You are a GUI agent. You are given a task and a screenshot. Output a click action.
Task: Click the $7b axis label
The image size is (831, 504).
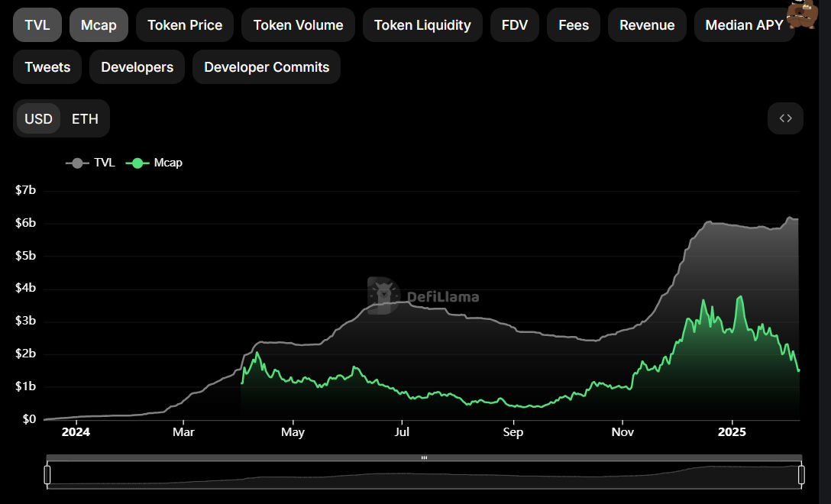coord(25,189)
